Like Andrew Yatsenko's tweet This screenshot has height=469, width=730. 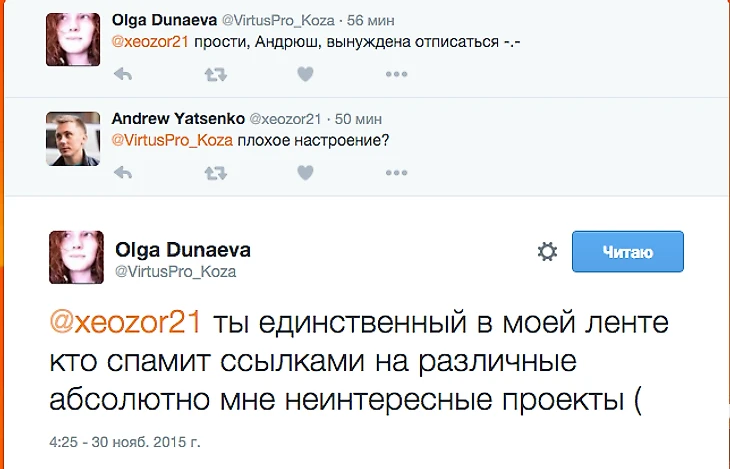coord(306,173)
